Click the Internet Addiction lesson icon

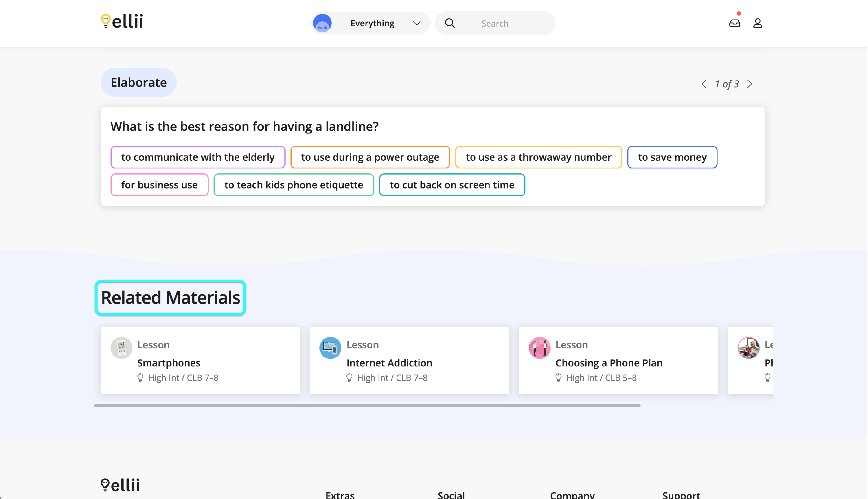(330, 348)
